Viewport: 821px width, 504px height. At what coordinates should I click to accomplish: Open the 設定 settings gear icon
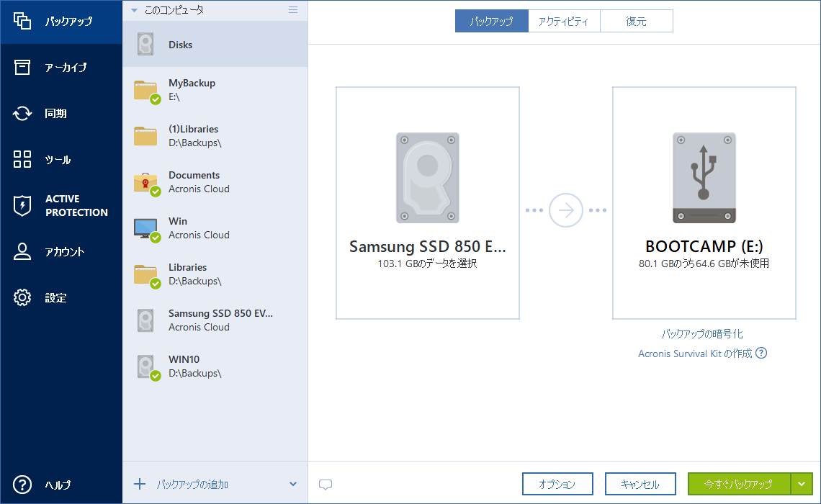pyautogui.click(x=22, y=297)
